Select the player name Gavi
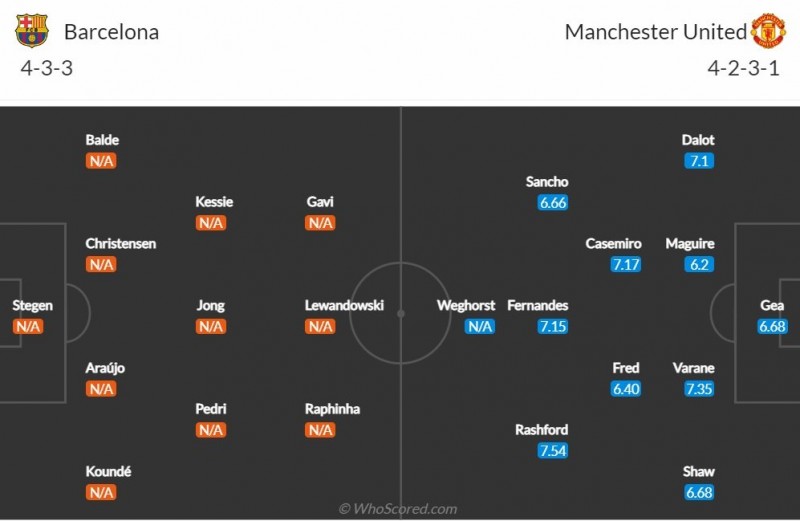The width and height of the screenshot is (800, 521). [x=320, y=202]
